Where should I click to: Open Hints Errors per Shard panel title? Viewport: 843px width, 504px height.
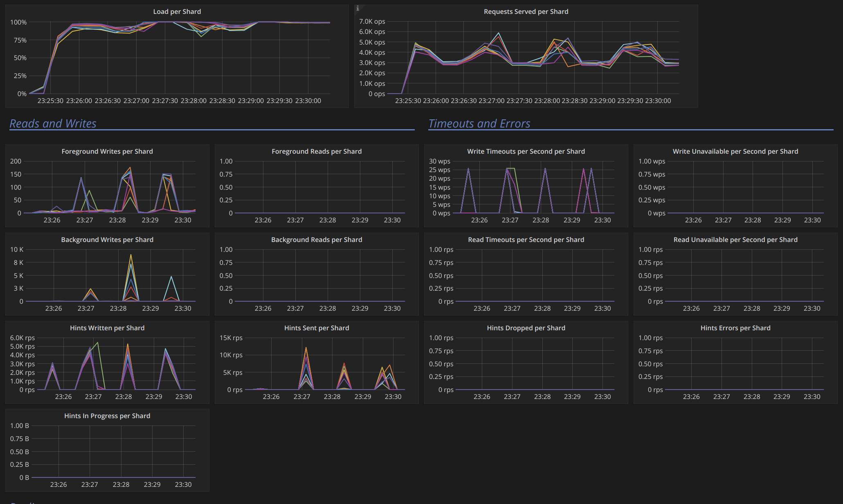click(735, 328)
